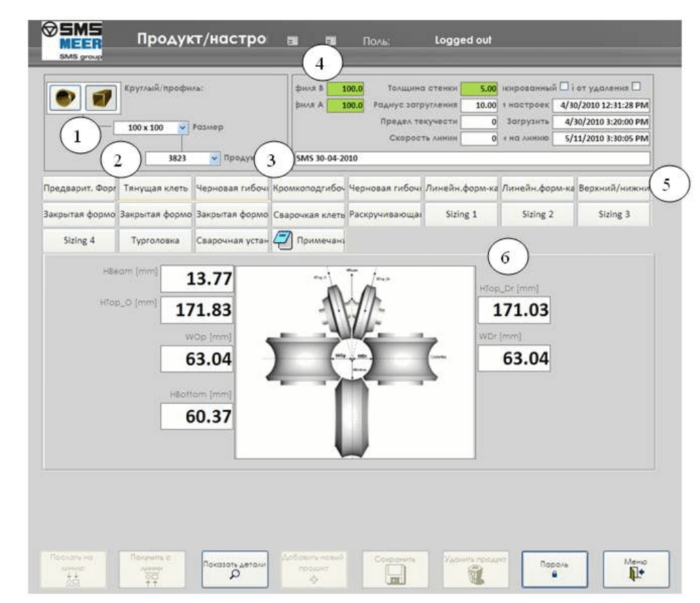
Task: Click the HBeam value 13.77 field
Action: coord(197,279)
